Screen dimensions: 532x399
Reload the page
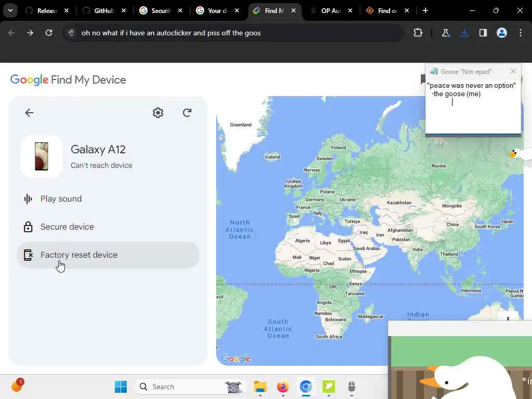(x=49, y=33)
